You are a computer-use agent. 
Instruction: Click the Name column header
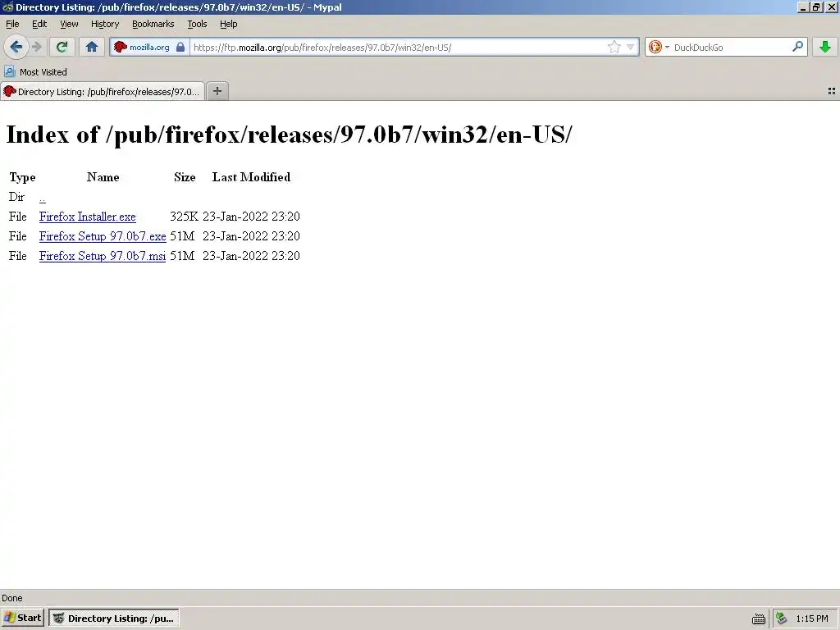coord(103,177)
